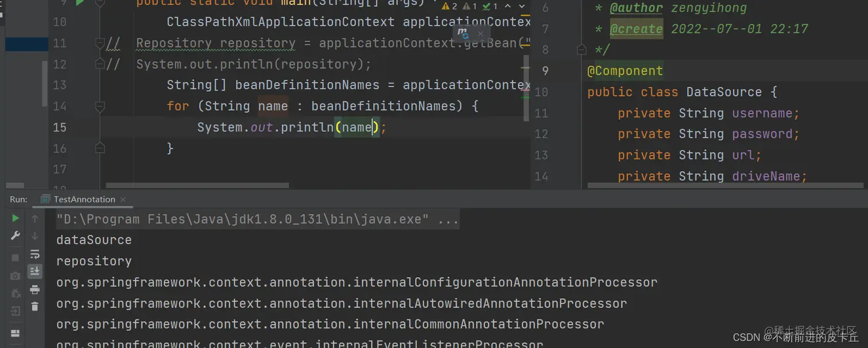Viewport: 868px width, 348px height.
Task: Click right editor horizontal scrollbar
Action: (x=724, y=186)
